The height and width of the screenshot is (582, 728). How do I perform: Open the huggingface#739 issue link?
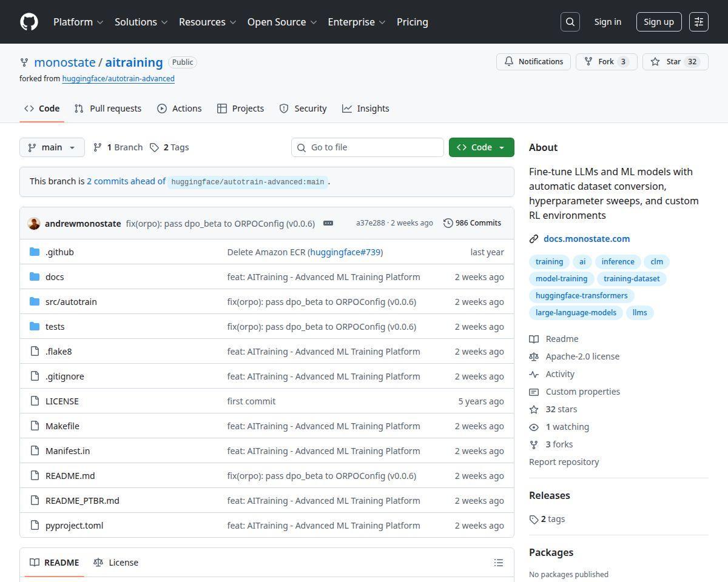click(x=345, y=252)
